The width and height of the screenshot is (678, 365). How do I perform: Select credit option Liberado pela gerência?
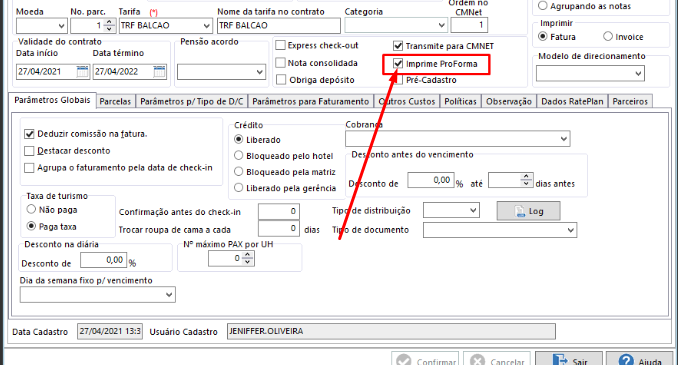pyautogui.click(x=238, y=188)
